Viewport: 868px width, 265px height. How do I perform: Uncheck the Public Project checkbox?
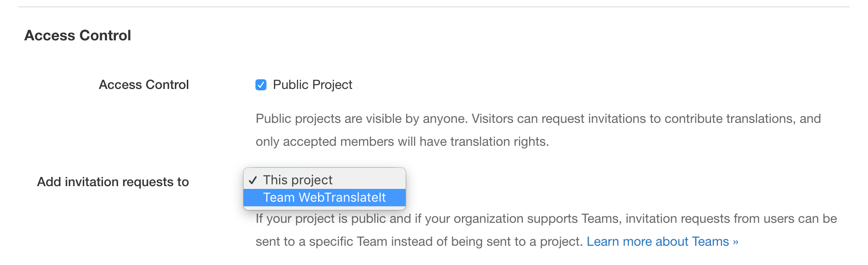[261, 85]
